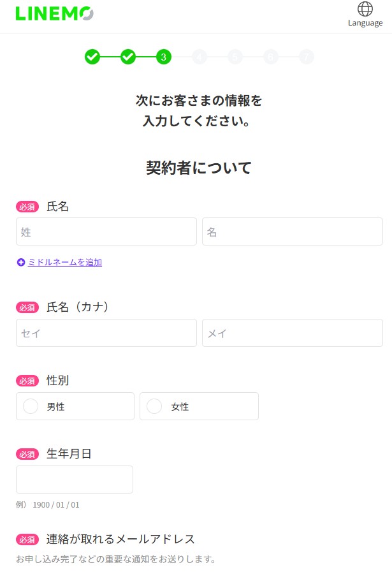Click step 4 circle in the progress bar
The width and height of the screenshot is (392, 572).
200,57
